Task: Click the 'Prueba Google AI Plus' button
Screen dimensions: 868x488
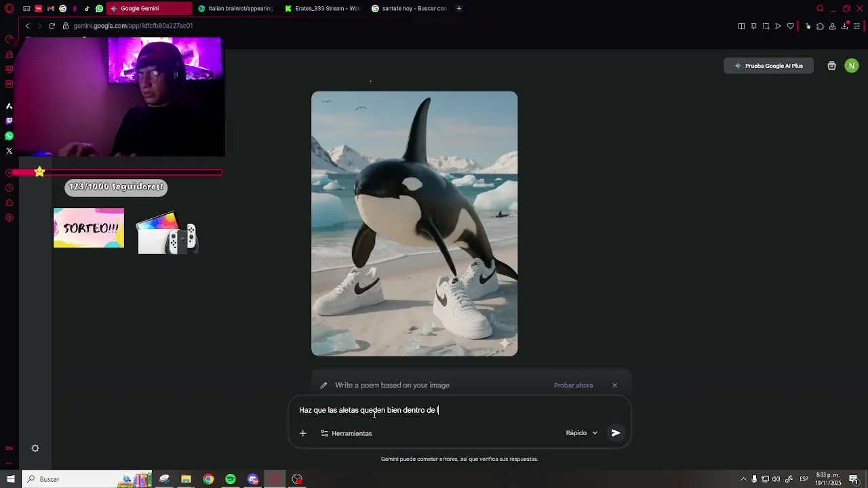Action: (768, 66)
